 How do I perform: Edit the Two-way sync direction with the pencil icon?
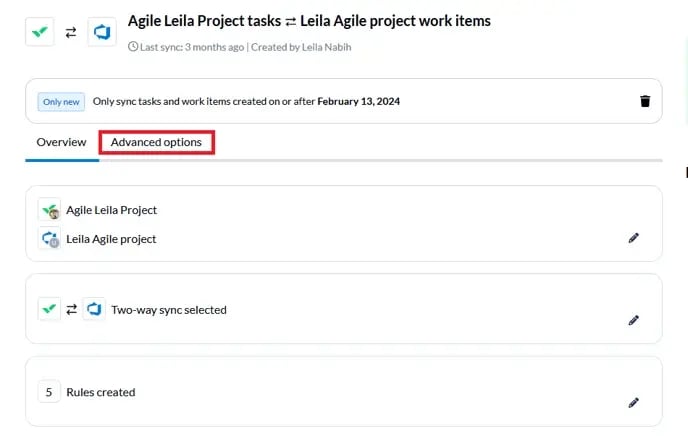(633, 320)
